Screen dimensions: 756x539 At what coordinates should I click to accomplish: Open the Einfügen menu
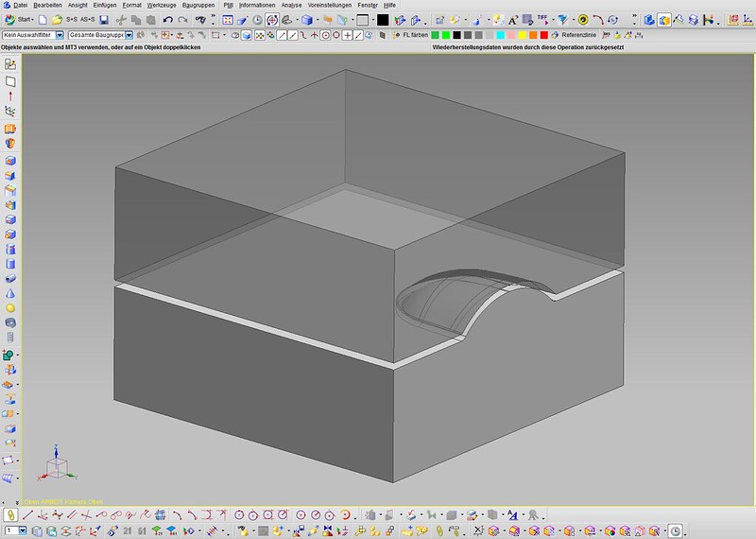[105, 5]
